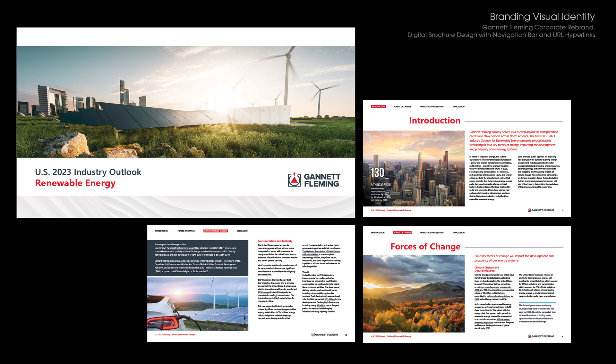Click Gannett Fleming footer logo on page 4
616x364 pixels.
click(x=541, y=336)
